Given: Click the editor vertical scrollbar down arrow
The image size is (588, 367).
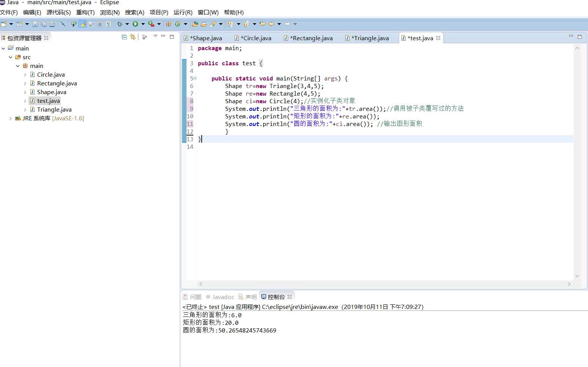Looking at the screenshot, I should pos(577,276).
